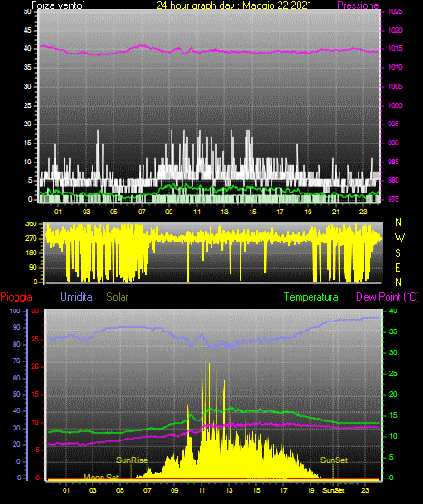Click hour '21' on the wind chart time axis
The height and width of the screenshot is (504, 423).
click(336, 212)
